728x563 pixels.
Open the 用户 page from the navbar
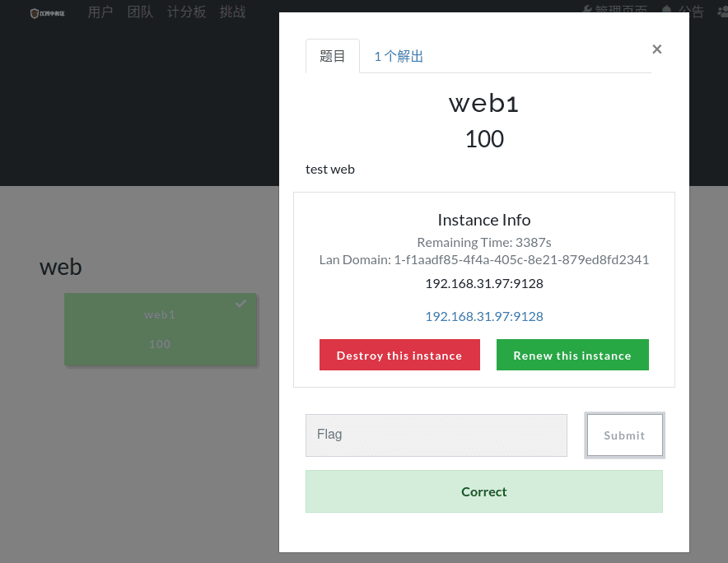[x=100, y=12]
